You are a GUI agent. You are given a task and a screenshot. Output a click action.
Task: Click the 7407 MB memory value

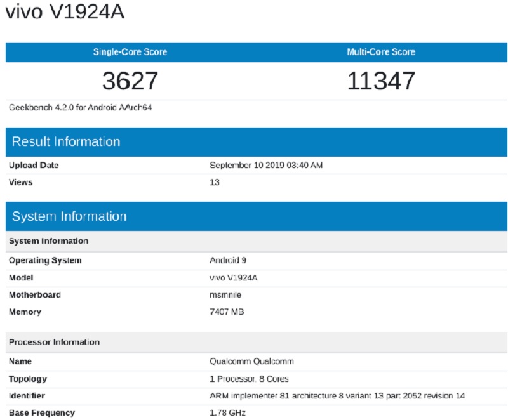point(227,312)
